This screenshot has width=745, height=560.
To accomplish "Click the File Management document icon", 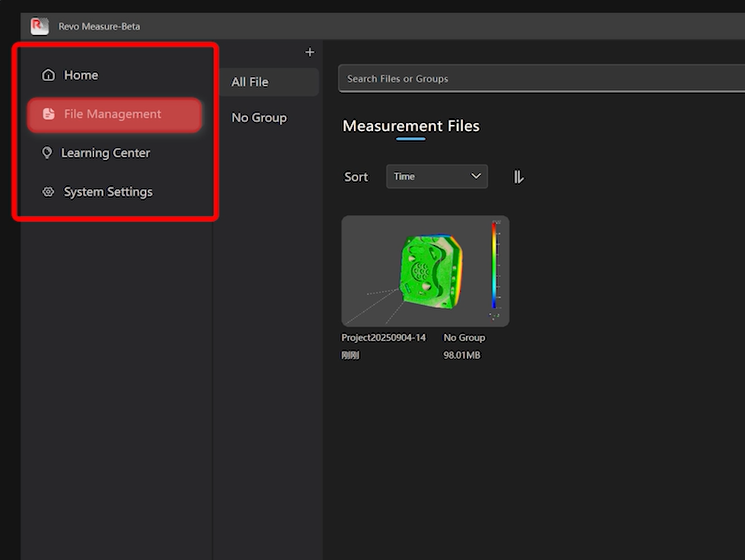I will click(x=48, y=114).
